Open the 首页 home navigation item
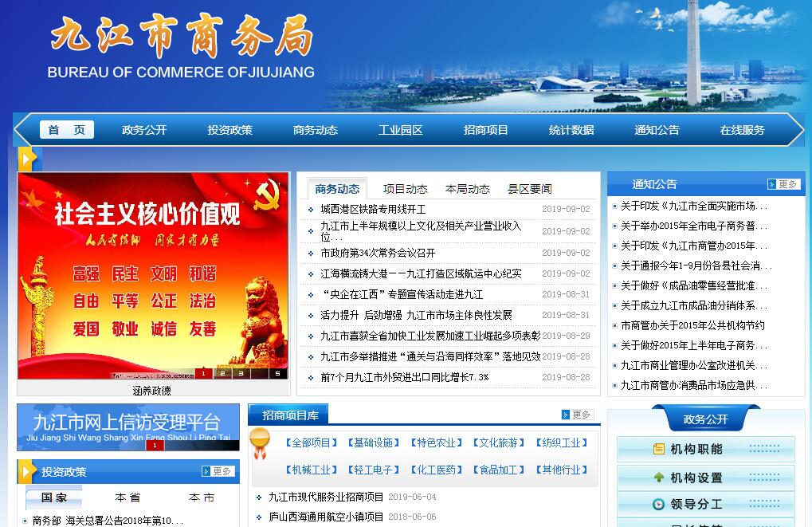This screenshot has width=812, height=527. point(67,129)
